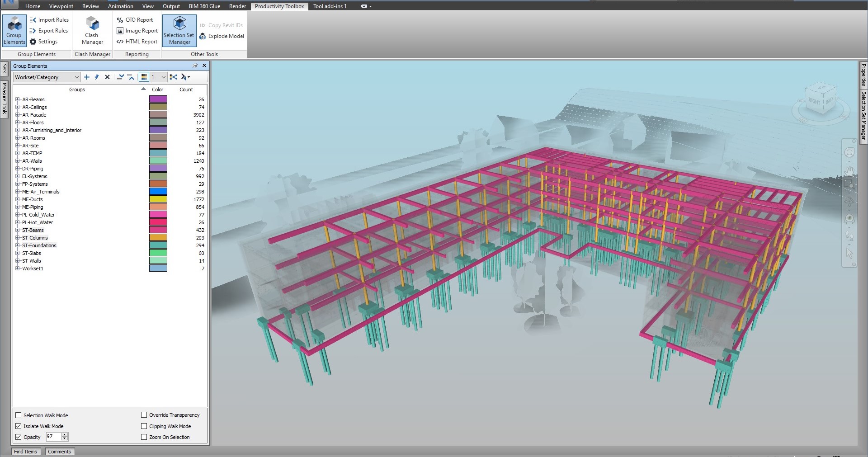This screenshot has width=868, height=457.
Task: Click the Explode Model tool
Action: click(x=222, y=36)
